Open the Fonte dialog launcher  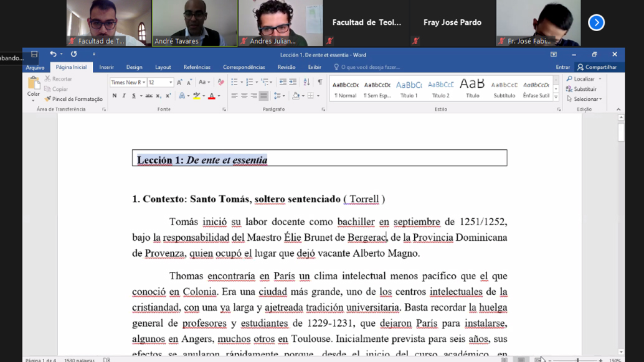click(224, 109)
